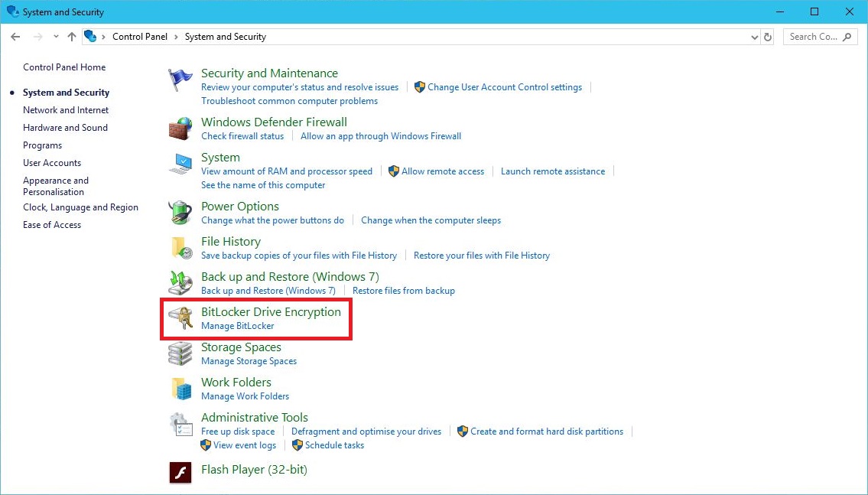Click Manage BitLocker
The image size is (868, 495).
pyautogui.click(x=238, y=326)
